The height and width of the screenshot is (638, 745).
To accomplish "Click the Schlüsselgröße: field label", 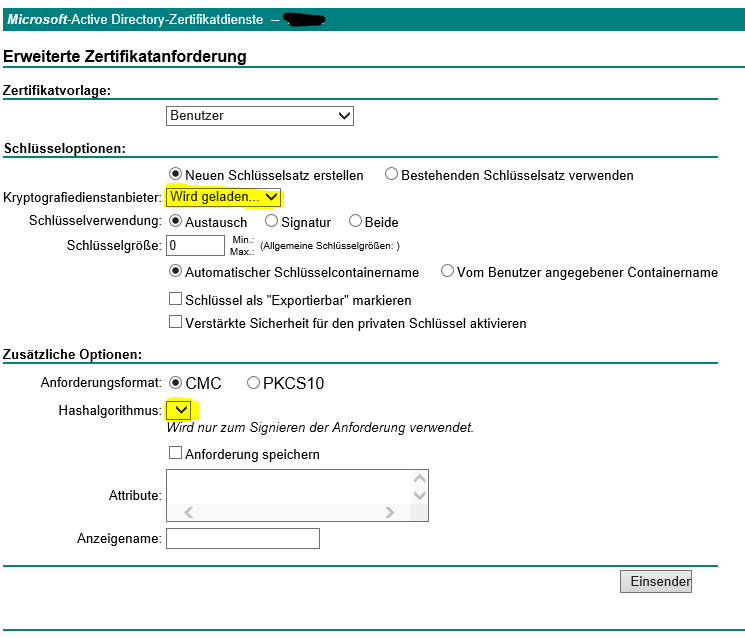I will click(114, 246).
